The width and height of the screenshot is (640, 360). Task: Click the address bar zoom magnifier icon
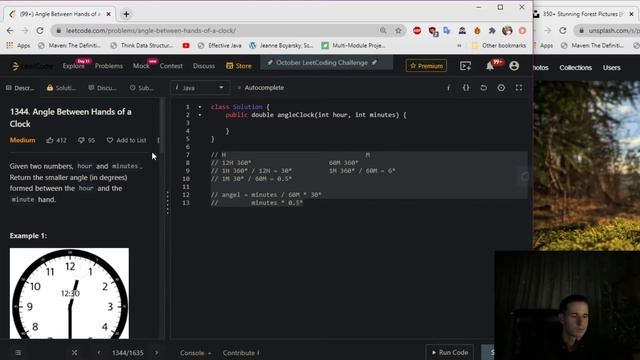coord(383,31)
